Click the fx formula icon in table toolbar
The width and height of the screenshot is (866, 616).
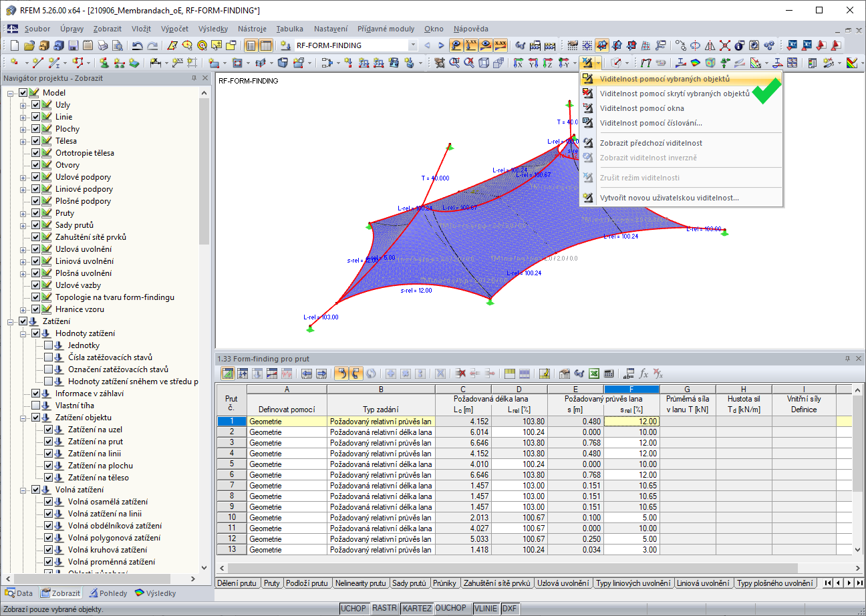pos(643,373)
